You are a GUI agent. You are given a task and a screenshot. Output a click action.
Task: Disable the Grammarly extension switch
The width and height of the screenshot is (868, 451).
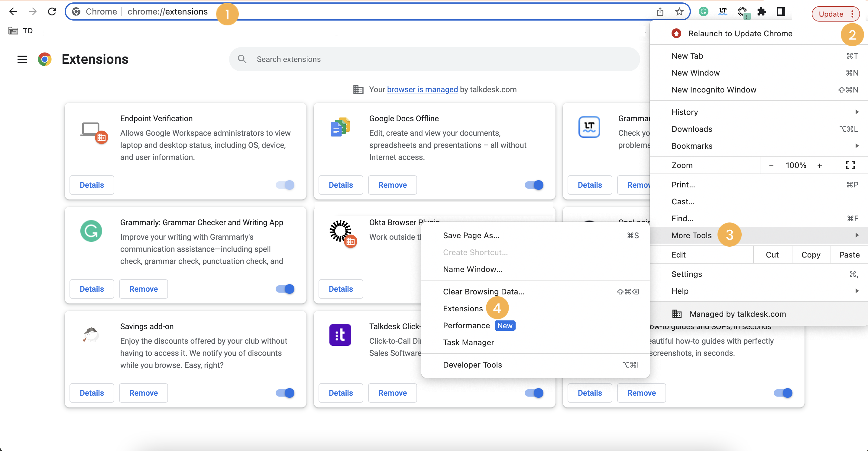[x=285, y=289]
